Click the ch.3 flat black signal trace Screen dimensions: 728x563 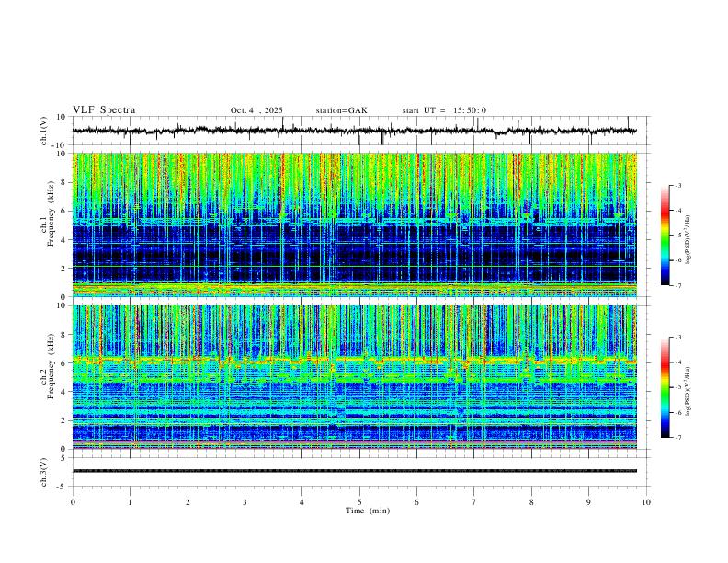[x=354, y=471]
